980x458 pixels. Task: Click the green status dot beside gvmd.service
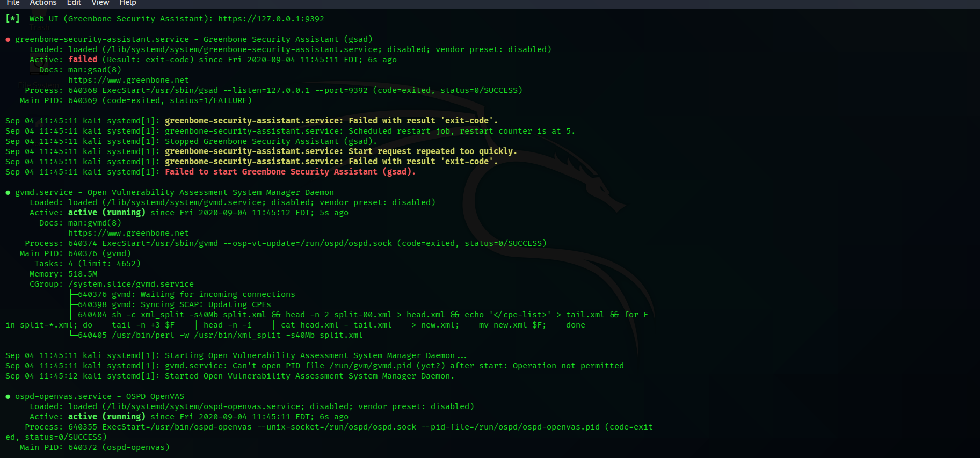pyautogui.click(x=8, y=193)
